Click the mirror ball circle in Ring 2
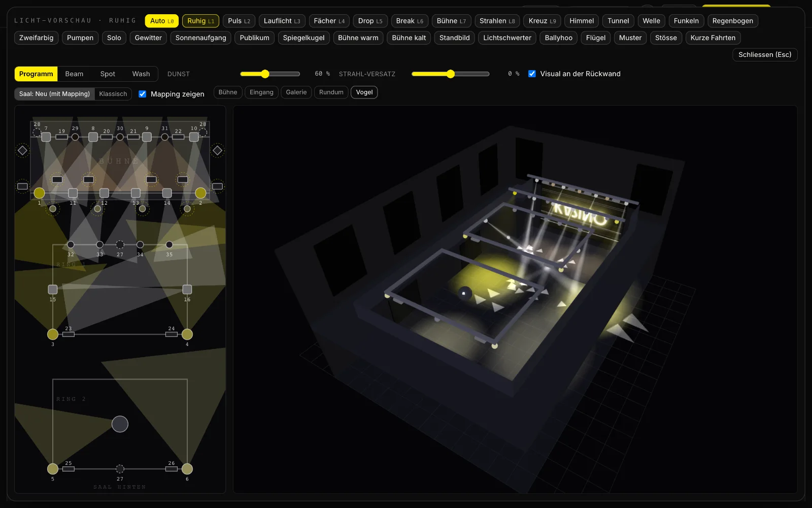 [x=120, y=424]
